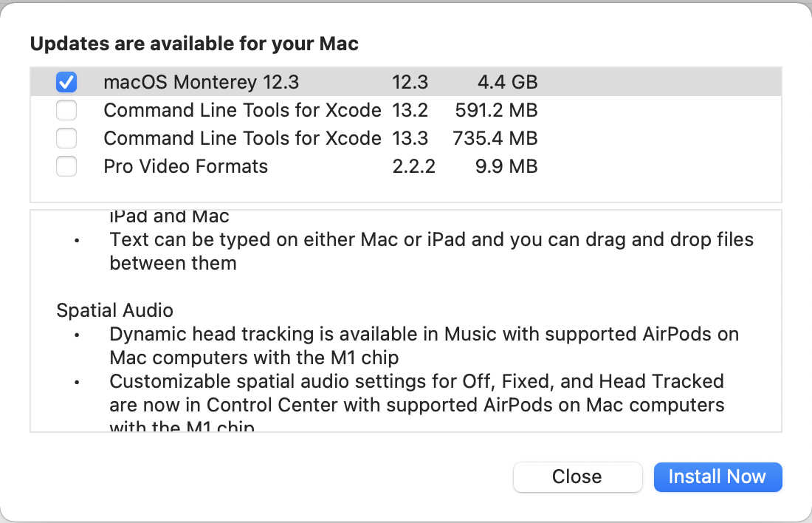Click the 9.9 MB size value
The height and width of the screenshot is (523, 812).
coord(506,166)
